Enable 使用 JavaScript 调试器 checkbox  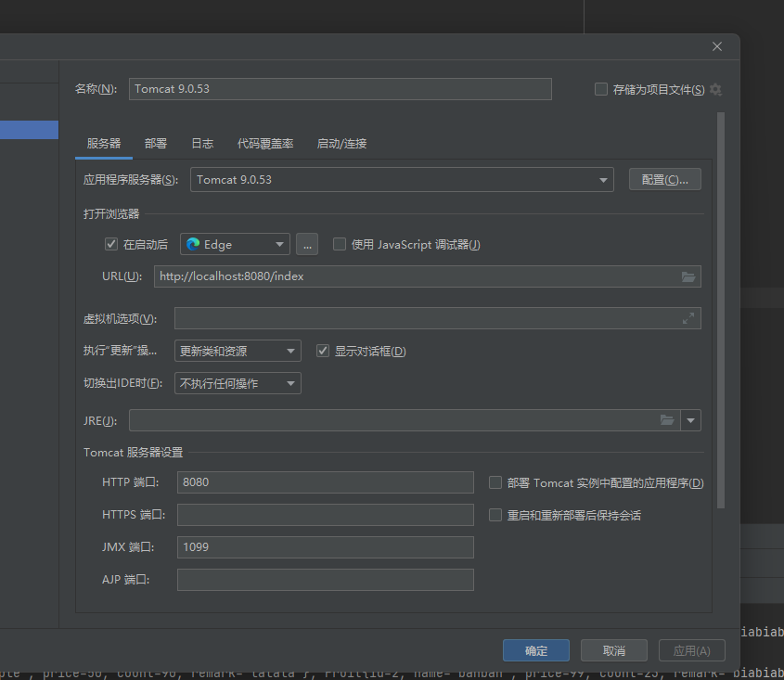pyautogui.click(x=340, y=244)
